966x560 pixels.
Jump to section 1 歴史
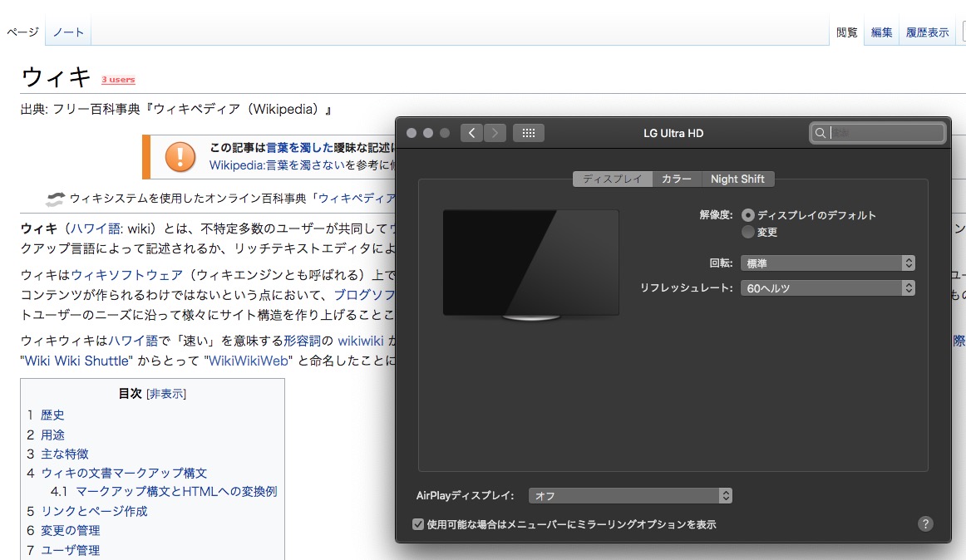pyautogui.click(x=52, y=415)
